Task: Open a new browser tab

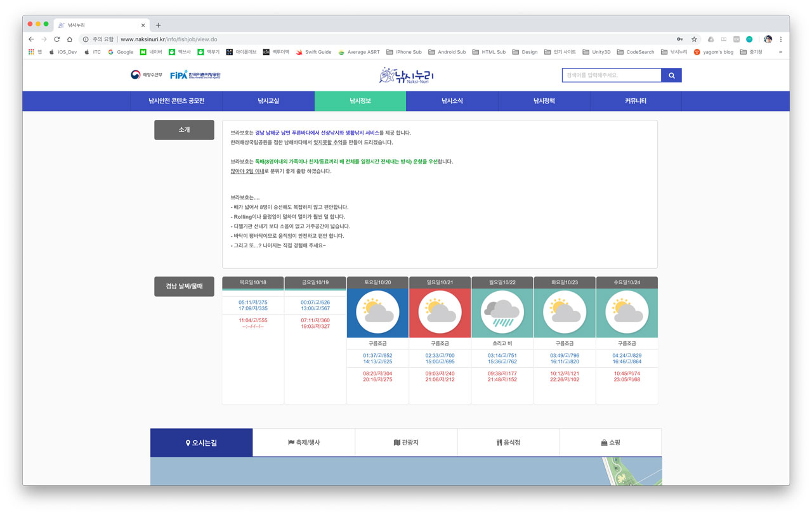Action: (158, 25)
